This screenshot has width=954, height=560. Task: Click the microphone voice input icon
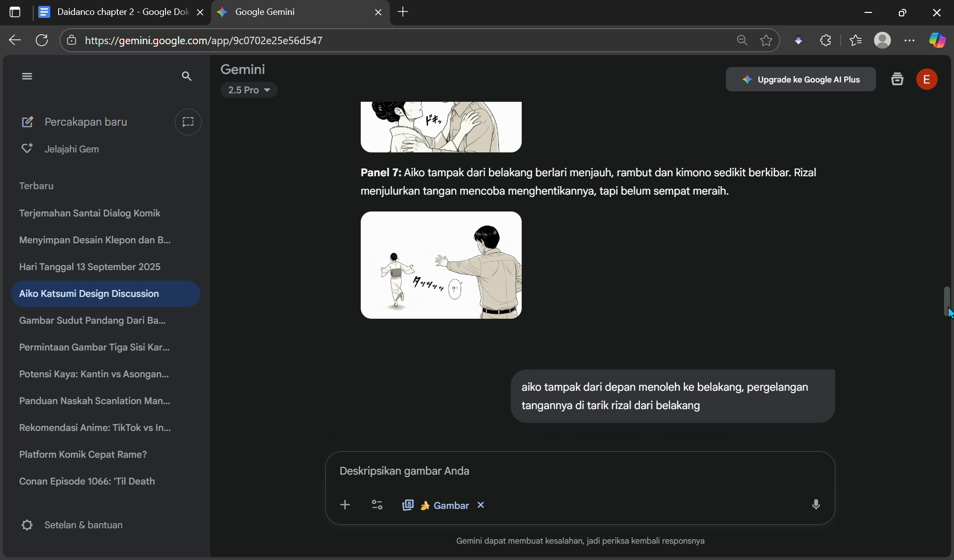pos(816,505)
